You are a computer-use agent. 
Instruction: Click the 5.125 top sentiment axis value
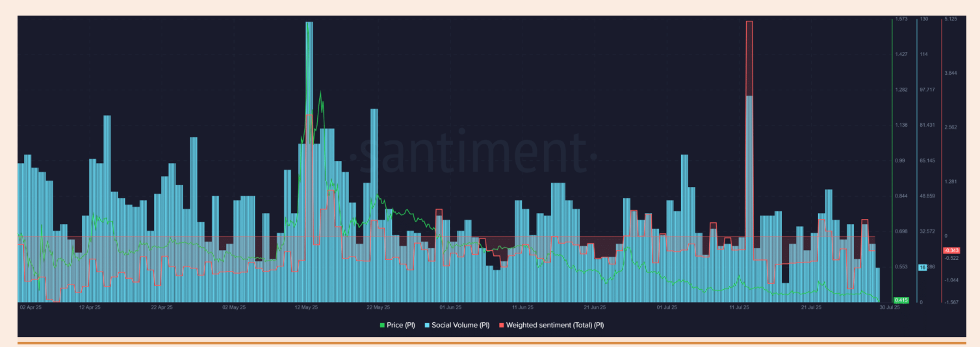(x=951, y=19)
